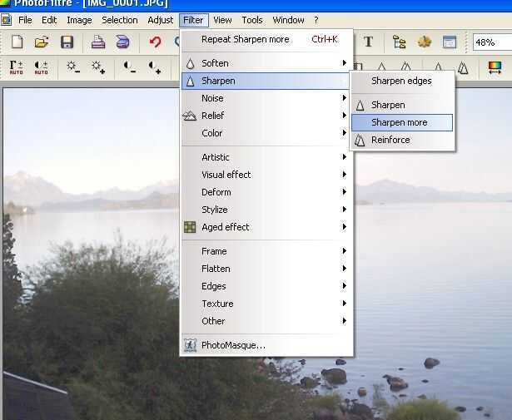The height and width of the screenshot is (420, 512).
Task: Open the View menu
Action: click(222, 20)
